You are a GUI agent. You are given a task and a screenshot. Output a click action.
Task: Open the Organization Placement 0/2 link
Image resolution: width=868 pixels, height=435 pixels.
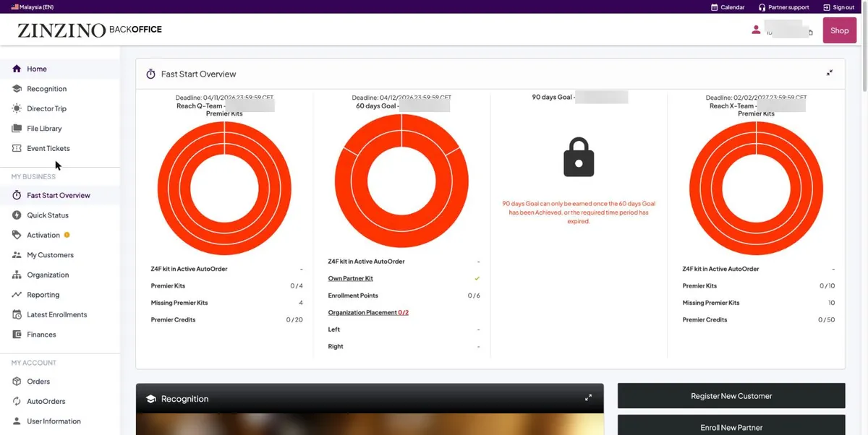point(368,313)
